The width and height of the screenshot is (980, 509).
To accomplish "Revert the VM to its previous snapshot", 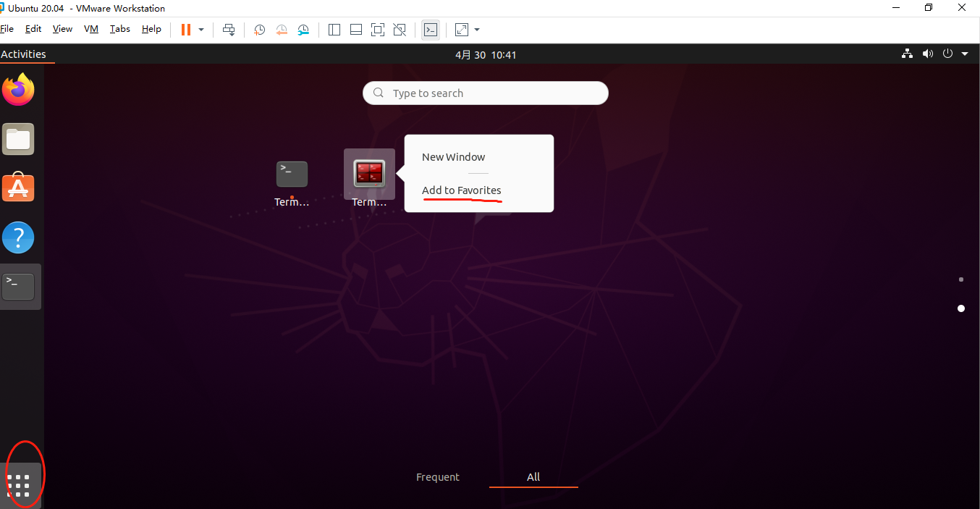I will point(282,30).
